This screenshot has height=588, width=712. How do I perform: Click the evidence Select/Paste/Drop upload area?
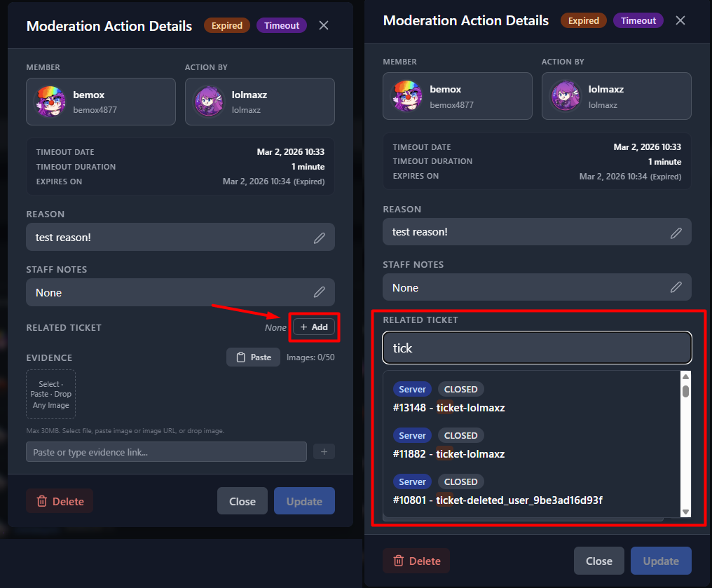point(50,394)
